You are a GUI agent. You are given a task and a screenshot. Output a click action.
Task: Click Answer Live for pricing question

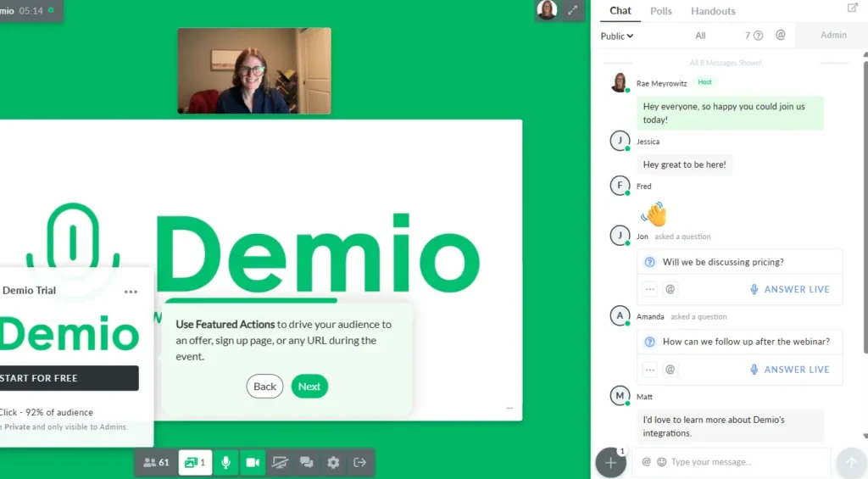click(x=790, y=289)
